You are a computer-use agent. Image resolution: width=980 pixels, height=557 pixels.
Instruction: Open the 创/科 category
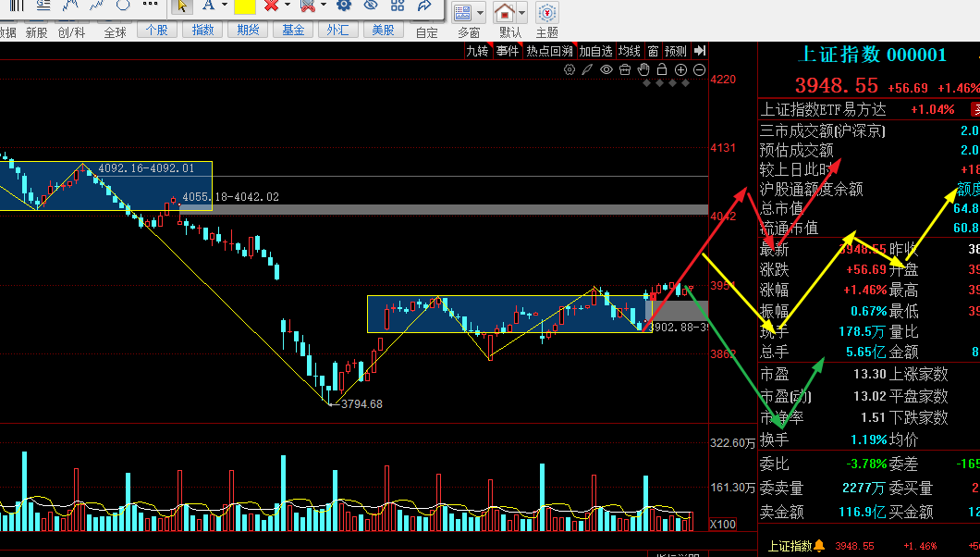[x=71, y=32]
